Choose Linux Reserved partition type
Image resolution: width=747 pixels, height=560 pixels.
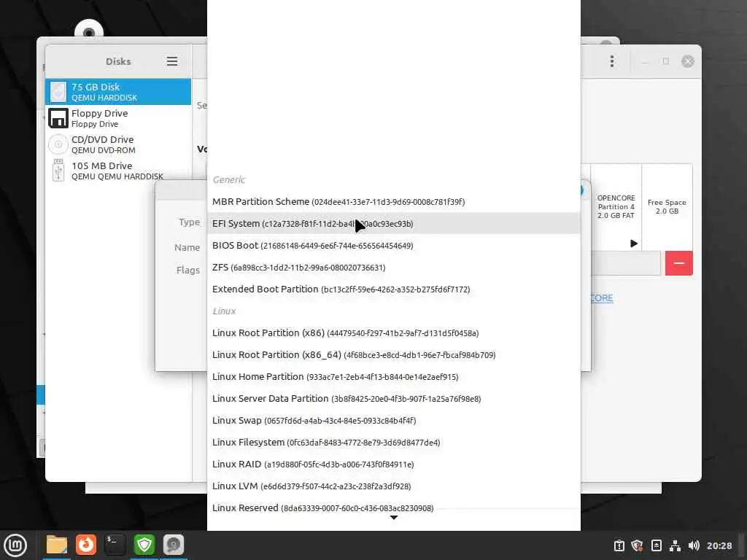pyautogui.click(x=393, y=507)
